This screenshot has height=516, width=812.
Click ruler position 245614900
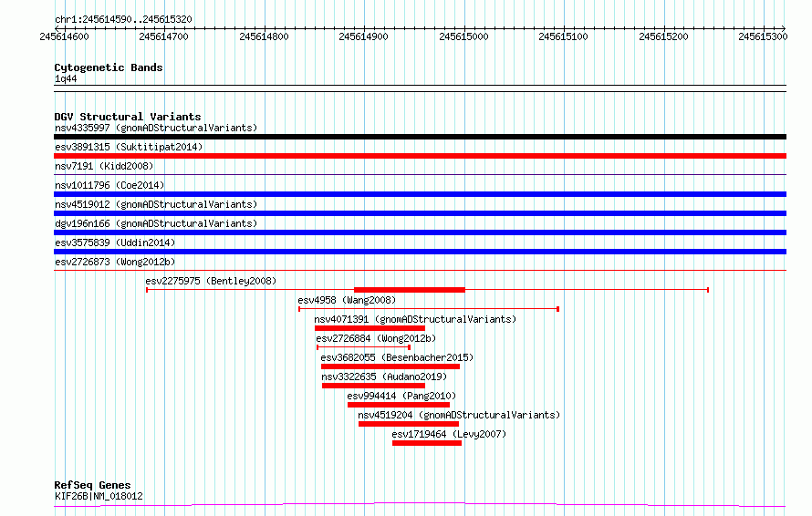363,36
